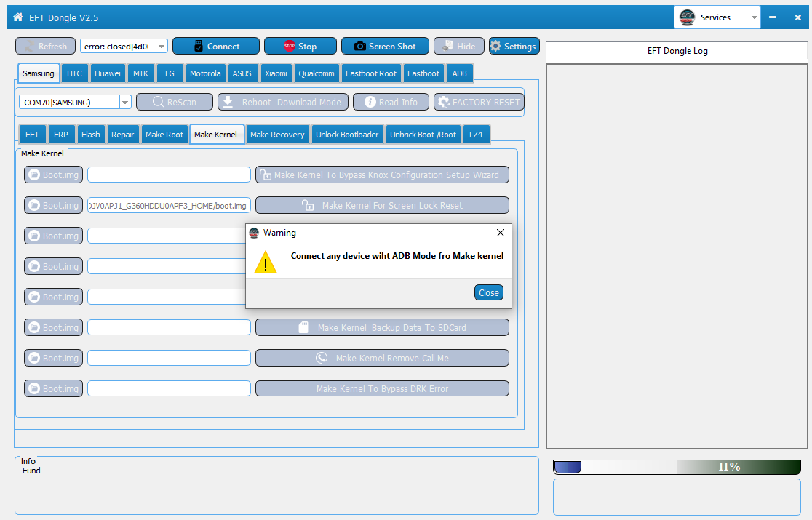Click the unlock icon on Screen Lock Reset
This screenshot has height=520, width=812.
click(x=308, y=205)
